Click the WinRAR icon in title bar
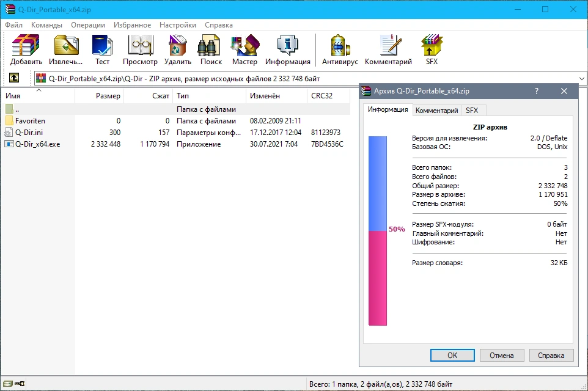The width and height of the screenshot is (588, 391). 10,9
